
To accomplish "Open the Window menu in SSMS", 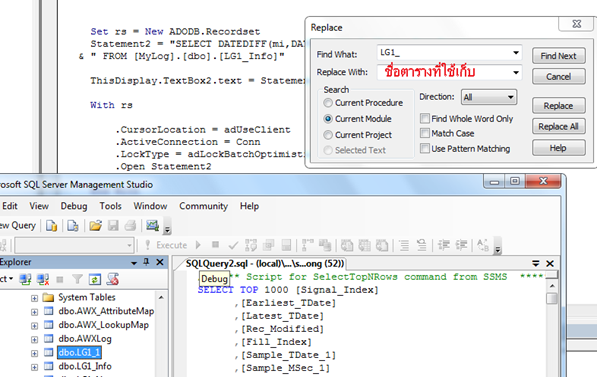I will click(x=150, y=206).
